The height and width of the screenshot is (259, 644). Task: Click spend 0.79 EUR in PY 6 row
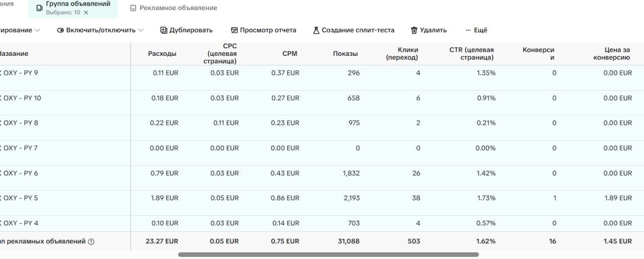pyautogui.click(x=165, y=173)
